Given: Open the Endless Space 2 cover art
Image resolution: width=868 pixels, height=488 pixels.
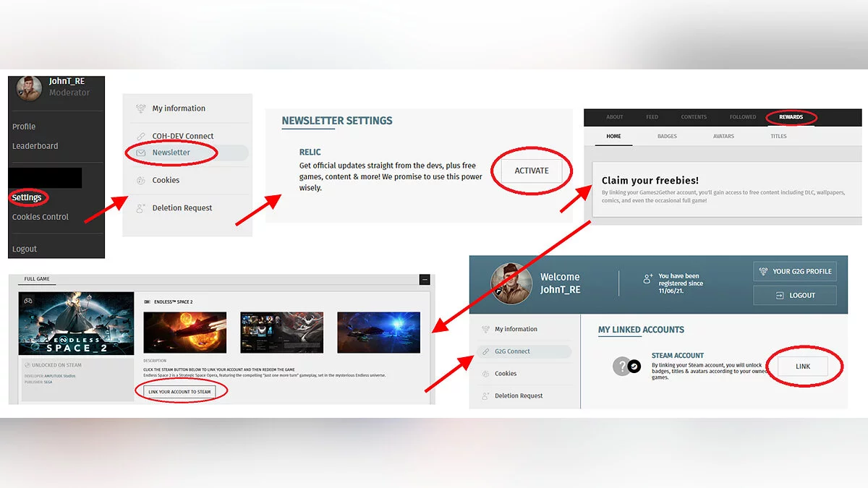Looking at the screenshot, I should 77,324.
